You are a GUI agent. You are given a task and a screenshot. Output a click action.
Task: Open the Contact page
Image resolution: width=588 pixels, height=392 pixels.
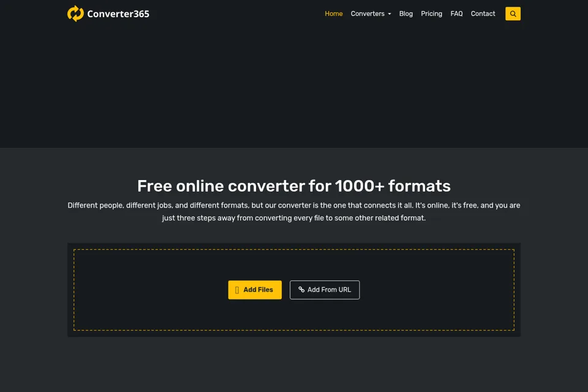483,14
